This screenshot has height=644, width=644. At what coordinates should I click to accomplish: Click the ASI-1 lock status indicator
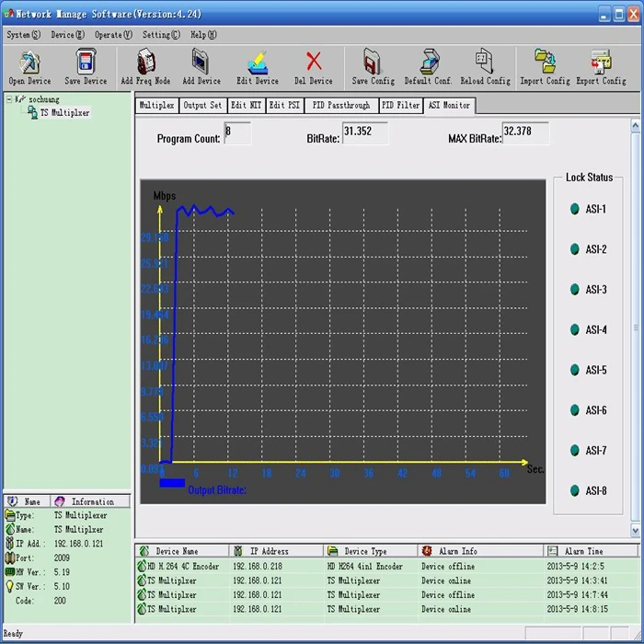point(575,209)
